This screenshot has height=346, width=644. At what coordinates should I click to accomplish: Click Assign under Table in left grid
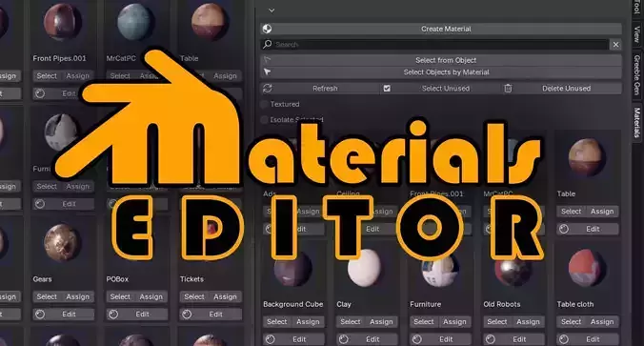pos(225,76)
